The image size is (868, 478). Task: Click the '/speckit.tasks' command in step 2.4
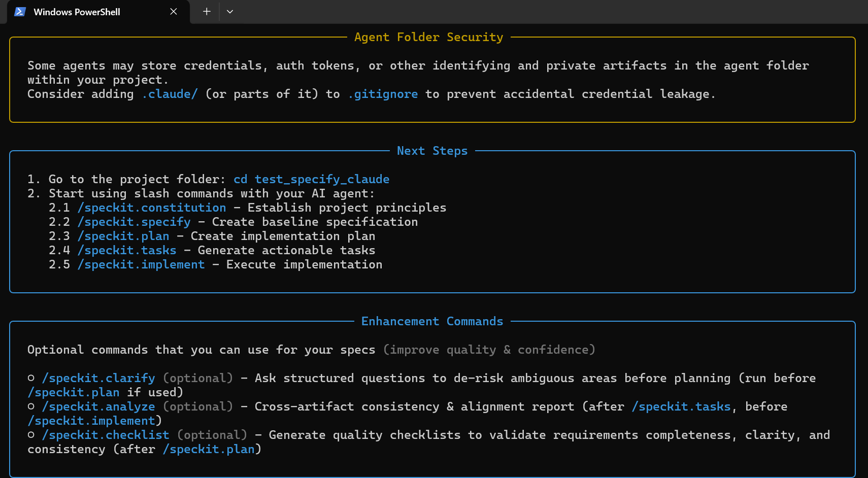127,250
